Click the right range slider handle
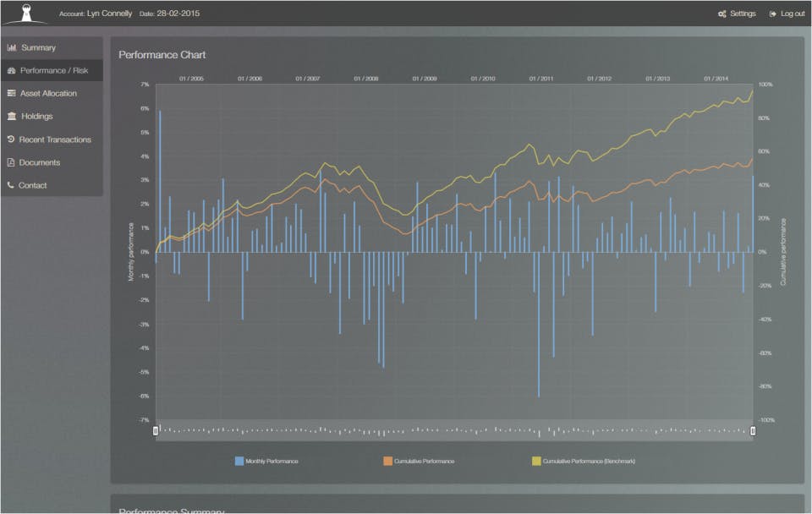The image size is (812, 514). pos(753,430)
